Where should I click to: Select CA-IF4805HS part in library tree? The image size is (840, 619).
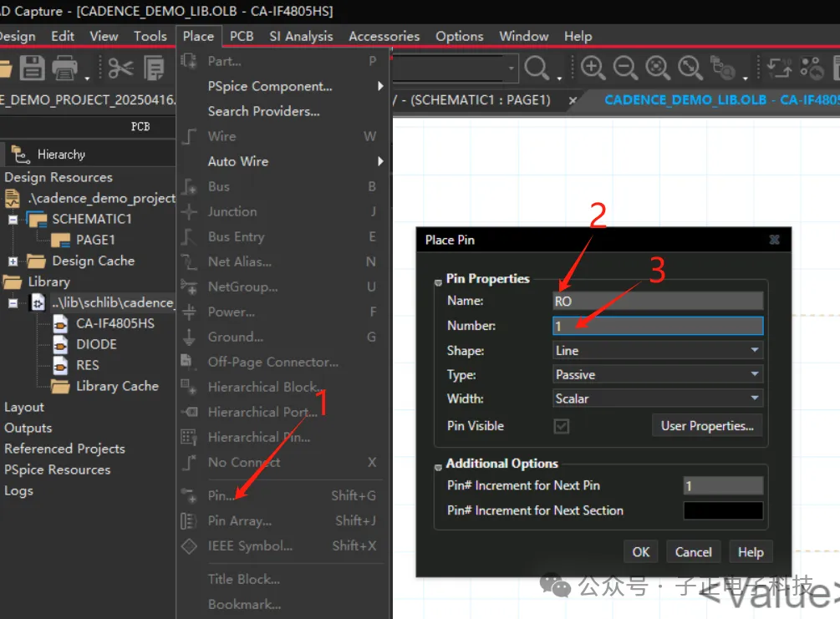pyautogui.click(x=115, y=323)
